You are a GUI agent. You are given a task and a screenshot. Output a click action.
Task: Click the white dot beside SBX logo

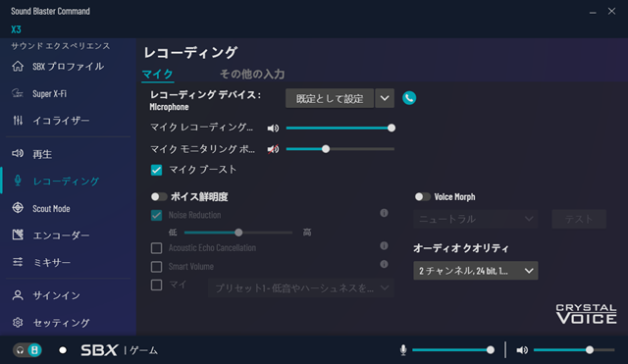coord(63,350)
